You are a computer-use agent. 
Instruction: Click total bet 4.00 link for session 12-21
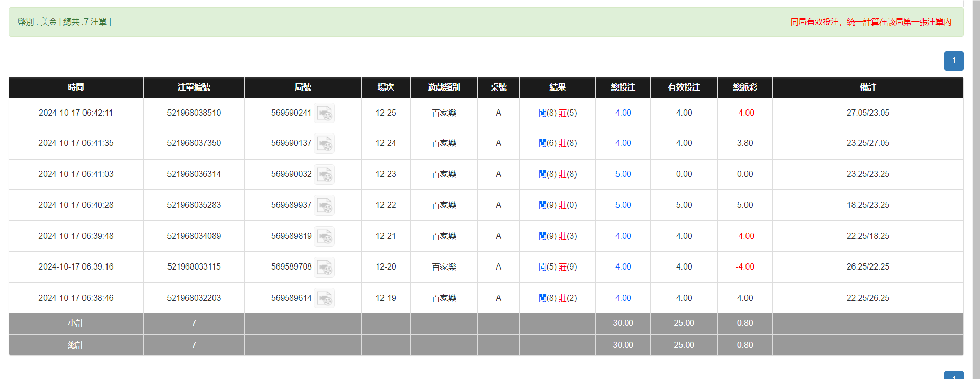click(x=623, y=236)
